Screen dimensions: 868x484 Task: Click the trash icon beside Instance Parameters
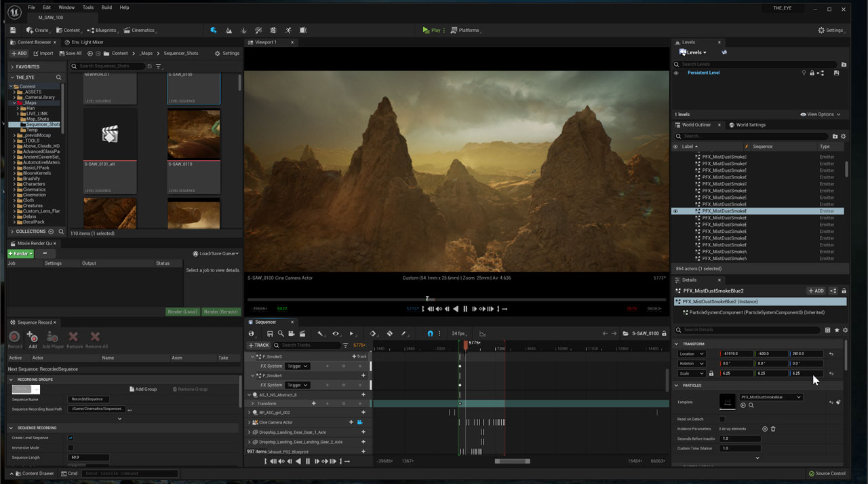pos(773,429)
